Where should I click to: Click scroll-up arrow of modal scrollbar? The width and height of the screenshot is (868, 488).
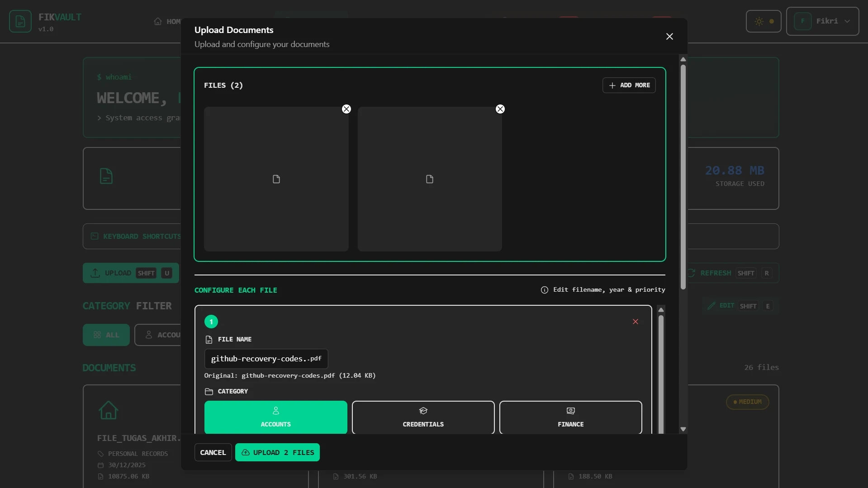click(683, 59)
